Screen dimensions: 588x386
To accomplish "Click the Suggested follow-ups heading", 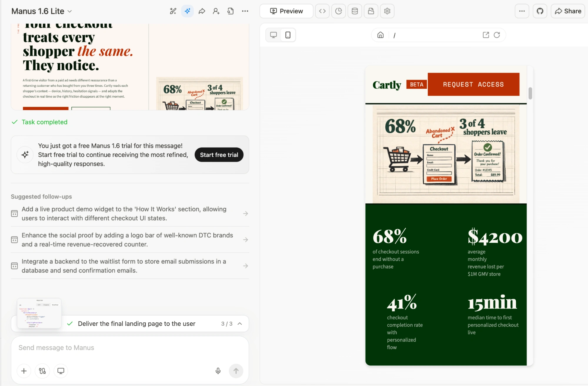I will [x=41, y=196].
